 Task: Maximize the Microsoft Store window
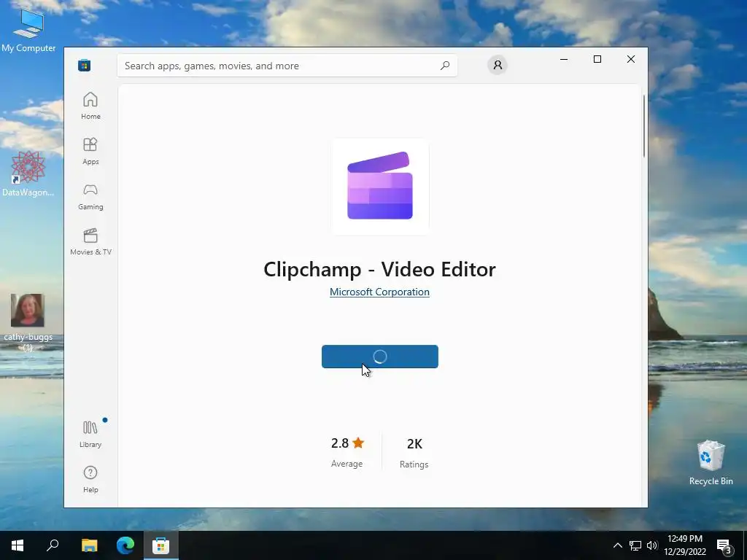click(x=597, y=60)
